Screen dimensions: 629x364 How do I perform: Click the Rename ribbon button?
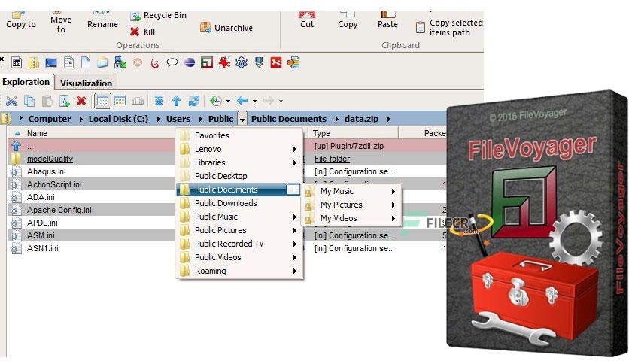(x=102, y=21)
